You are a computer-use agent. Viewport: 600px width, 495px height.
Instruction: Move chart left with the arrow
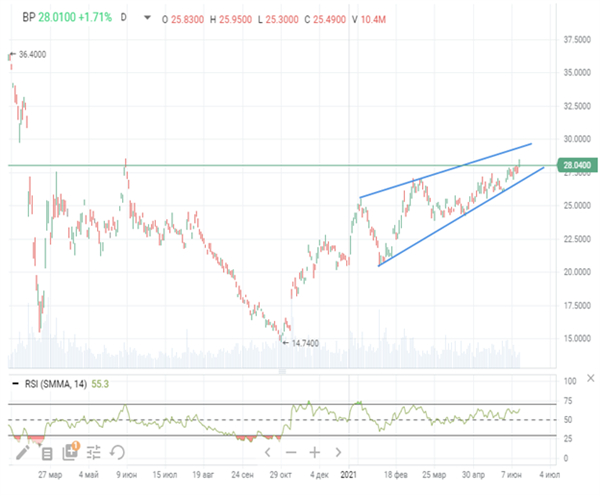coord(268,453)
